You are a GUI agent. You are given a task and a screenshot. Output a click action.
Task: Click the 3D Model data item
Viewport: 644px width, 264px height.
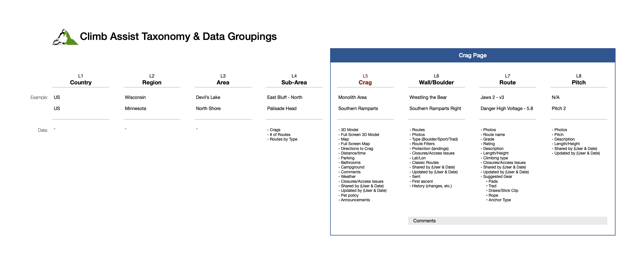point(348,130)
